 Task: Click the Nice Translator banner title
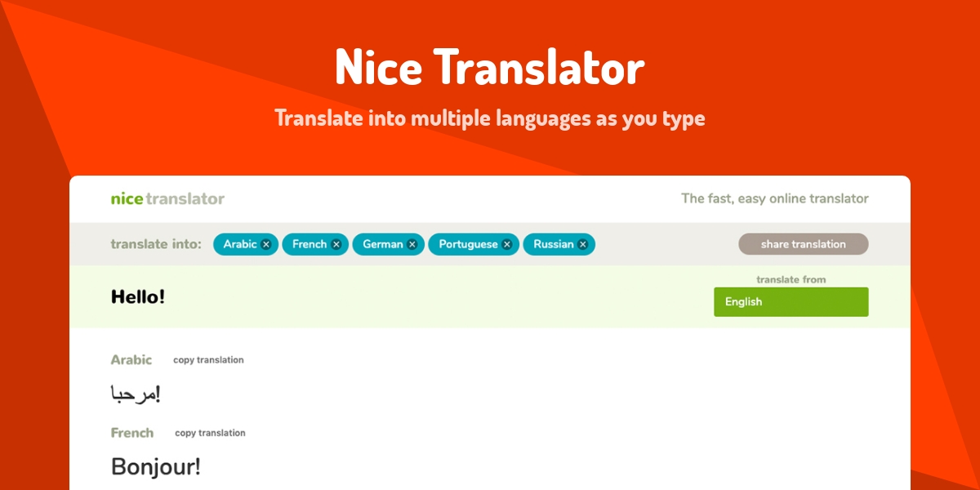(x=490, y=67)
